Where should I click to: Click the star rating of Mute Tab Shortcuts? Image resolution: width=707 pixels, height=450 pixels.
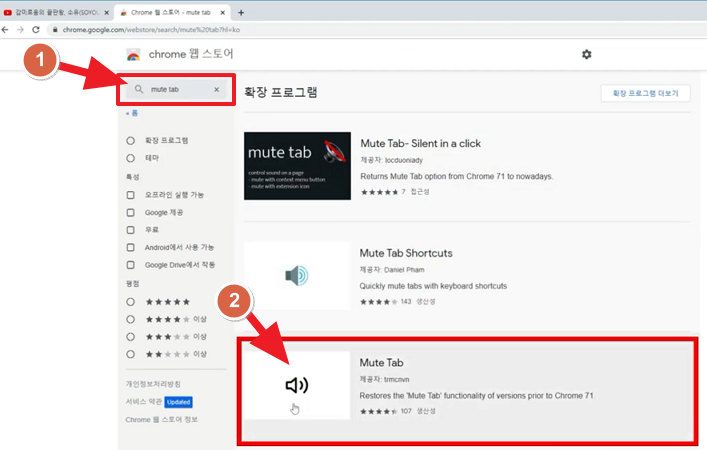pos(378,302)
